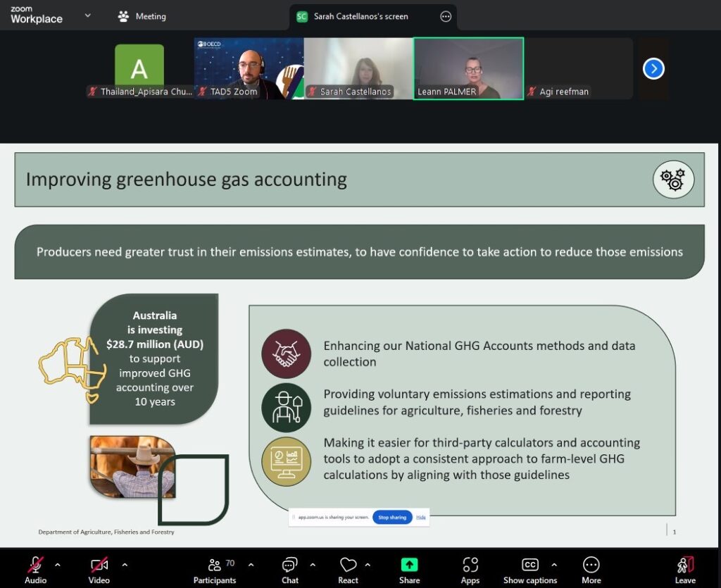
Task: Open the Zoom Workplace dropdown arrow
Action: [88, 15]
